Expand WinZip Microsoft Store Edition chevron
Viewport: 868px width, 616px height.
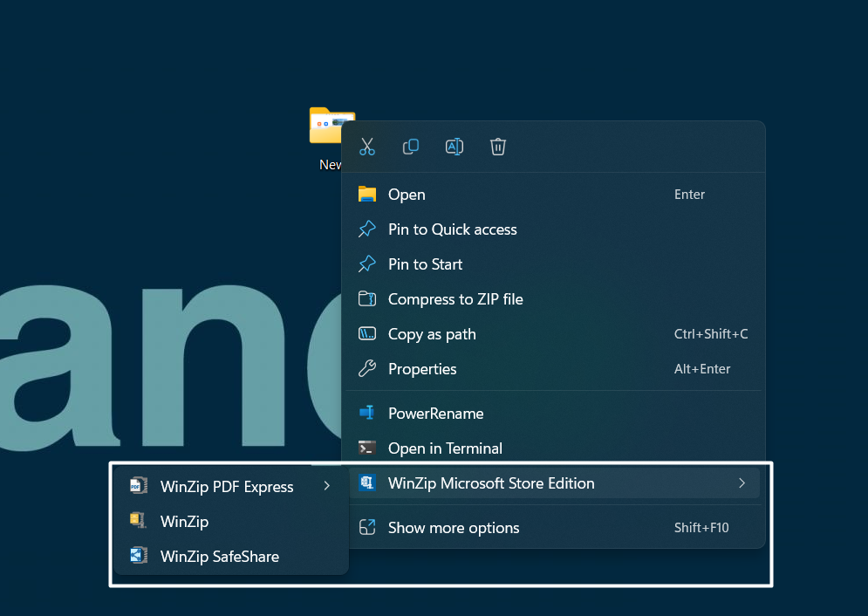[742, 483]
